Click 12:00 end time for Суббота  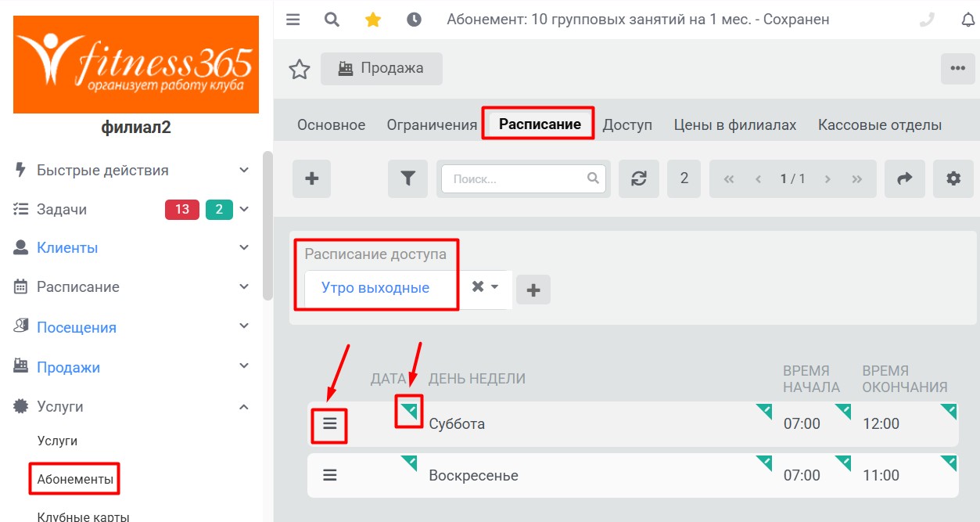[881, 424]
